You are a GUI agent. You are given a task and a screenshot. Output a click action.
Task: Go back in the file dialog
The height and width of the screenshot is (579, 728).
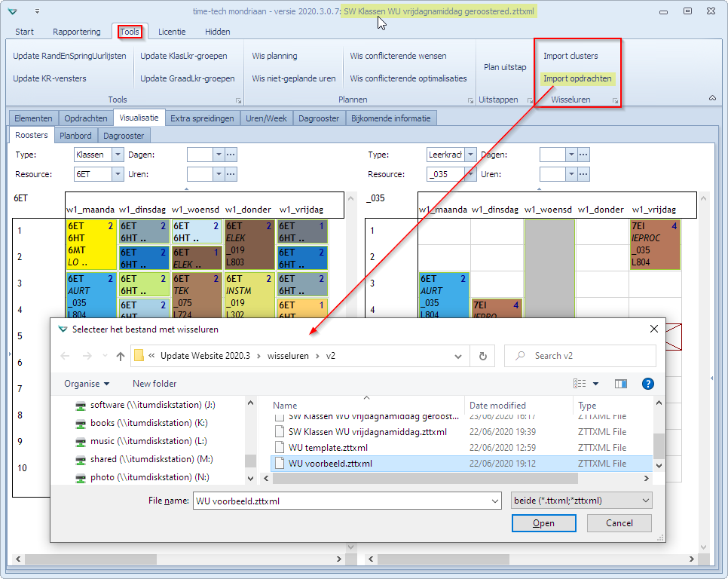pyautogui.click(x=65, y=356)
